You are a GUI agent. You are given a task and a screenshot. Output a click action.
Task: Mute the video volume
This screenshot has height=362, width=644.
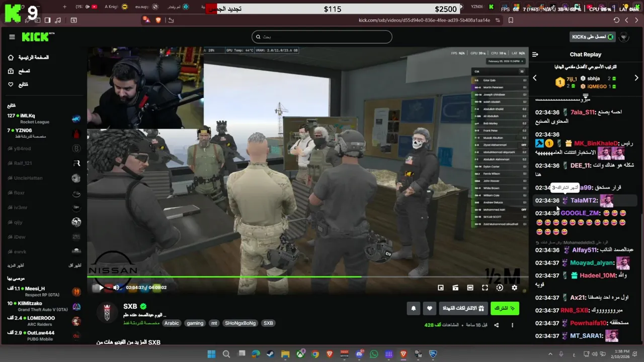pos(116,288)
